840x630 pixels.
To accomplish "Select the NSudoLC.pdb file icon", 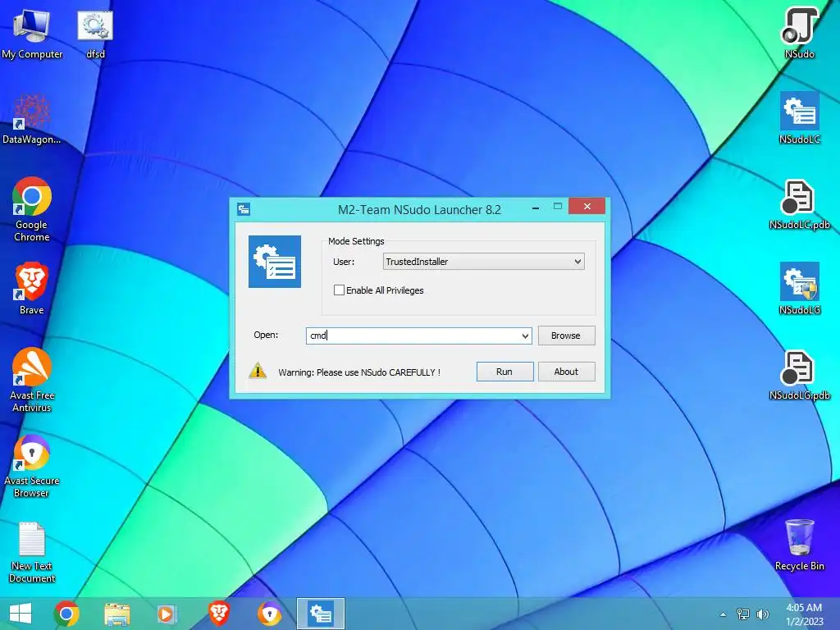I will point(799,203).
